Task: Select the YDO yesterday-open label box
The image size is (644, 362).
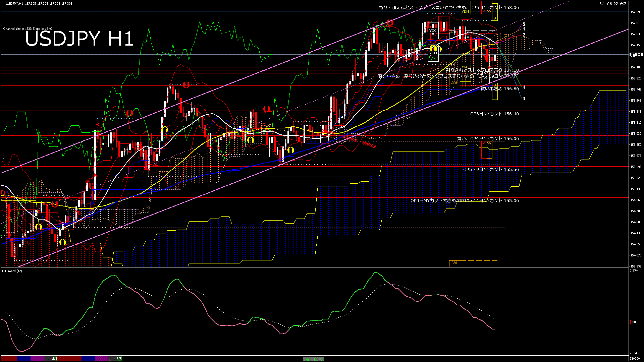Action: point(433,53)
